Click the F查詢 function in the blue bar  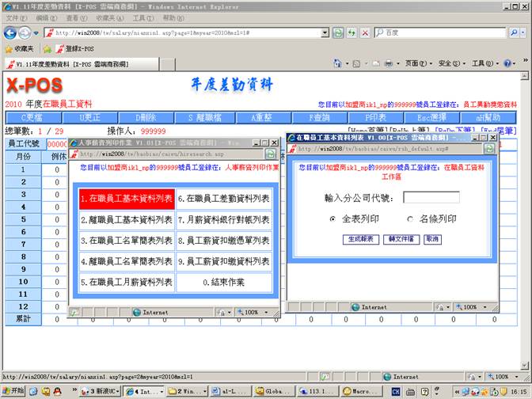(319, 117)
